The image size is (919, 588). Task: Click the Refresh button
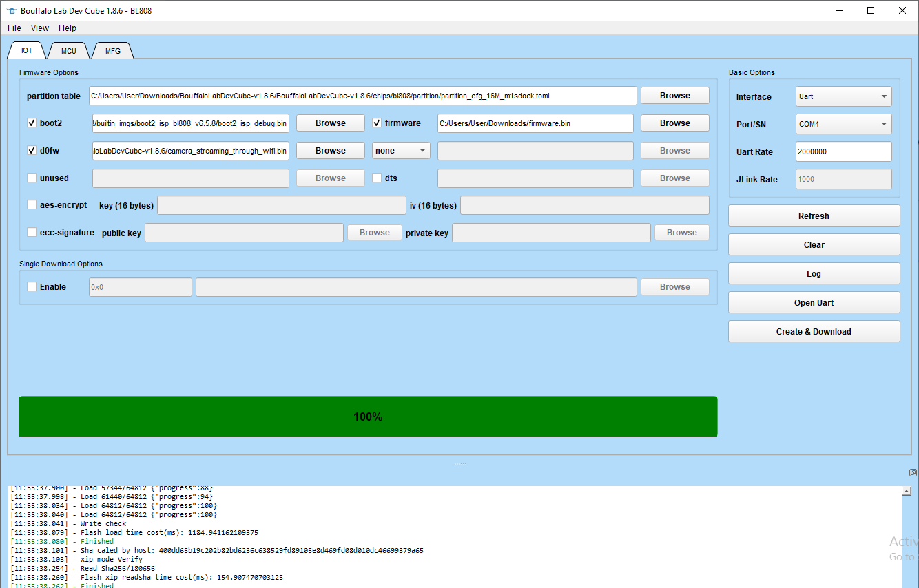(814, 216)
